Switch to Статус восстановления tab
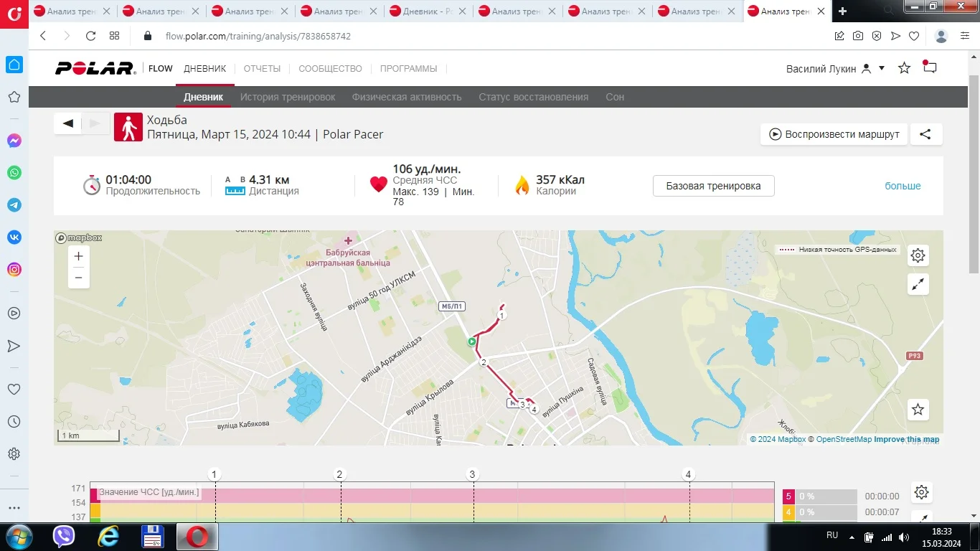Screen dimensions: 980x551 (534, 97)
